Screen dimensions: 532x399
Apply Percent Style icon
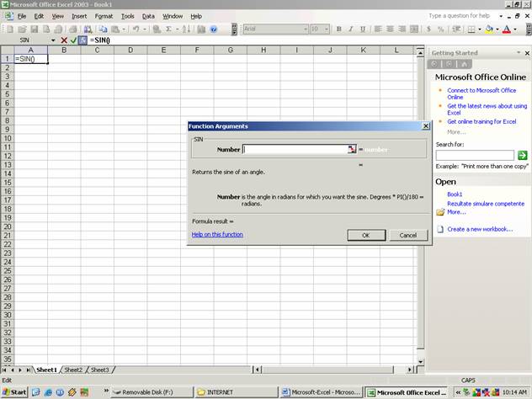tap(441, 29)
